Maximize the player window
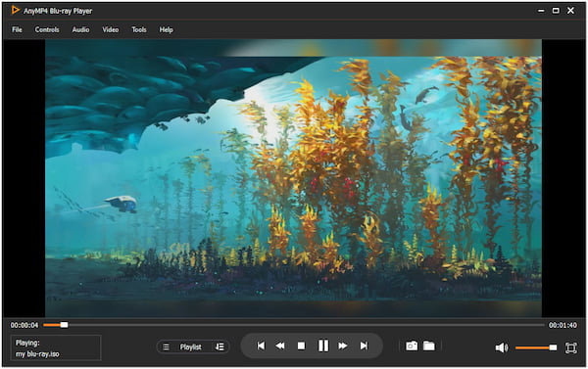Image resolution: width=588 pixels, height=369 pixels. click(x=556, y=11)
